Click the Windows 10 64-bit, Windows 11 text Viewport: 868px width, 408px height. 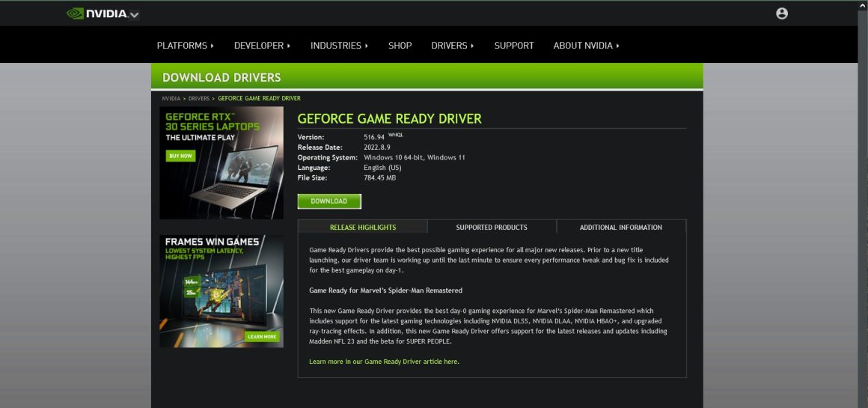coord(414,157)
